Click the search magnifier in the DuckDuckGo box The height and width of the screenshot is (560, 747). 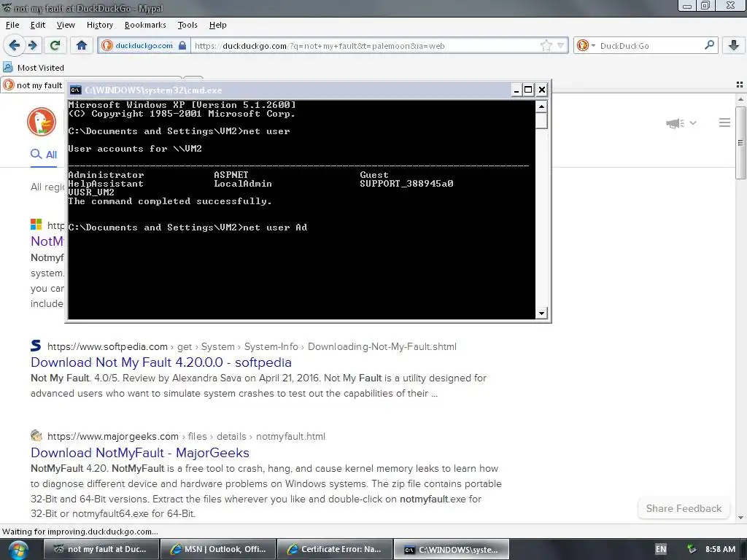(x=709, y=45)
